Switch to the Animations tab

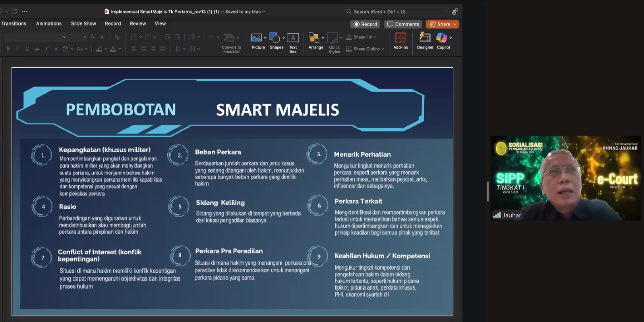[49, 23]
